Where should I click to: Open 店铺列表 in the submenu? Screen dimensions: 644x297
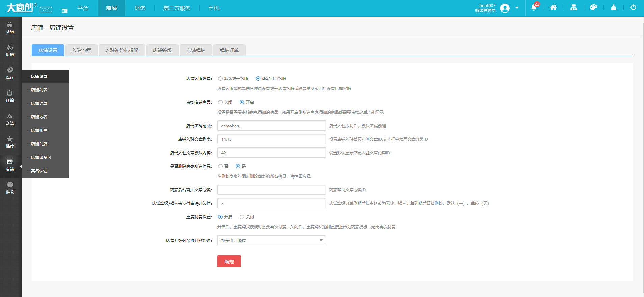(x=39, y=90)
